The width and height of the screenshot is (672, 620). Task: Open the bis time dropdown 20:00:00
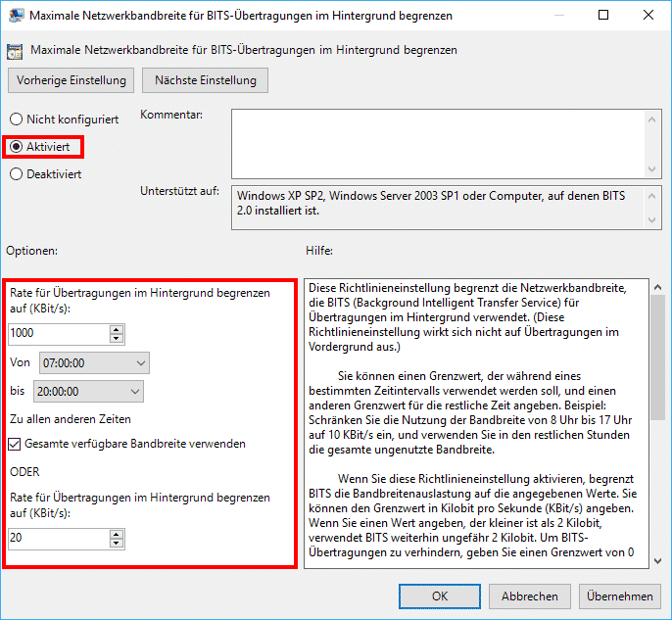[x=88, y=391]
